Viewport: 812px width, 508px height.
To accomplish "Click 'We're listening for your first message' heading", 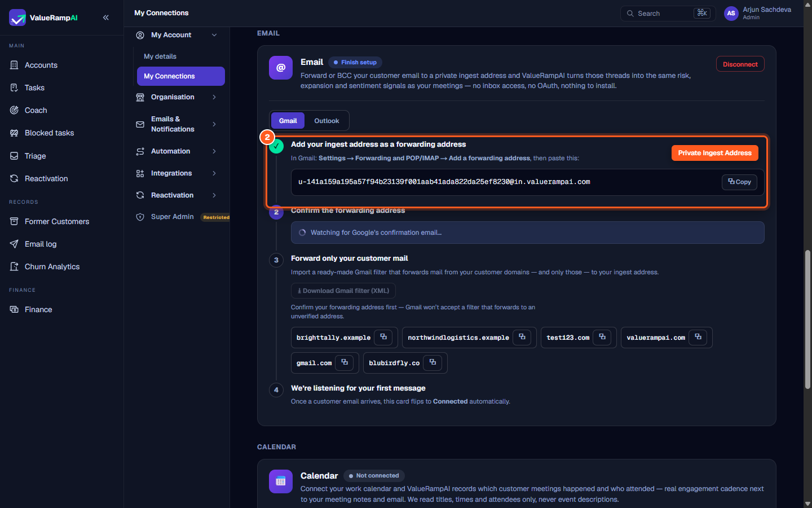I will click(x=358, y=388).
